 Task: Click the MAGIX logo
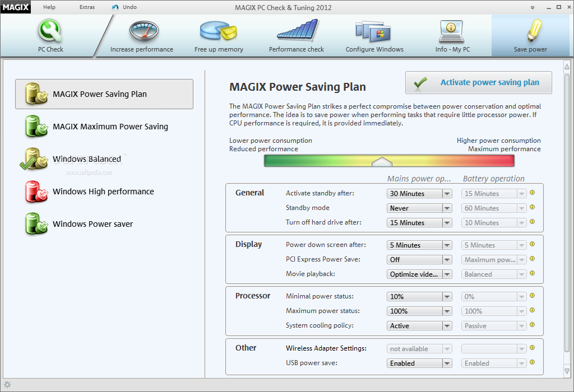click(x=16, y=7)
